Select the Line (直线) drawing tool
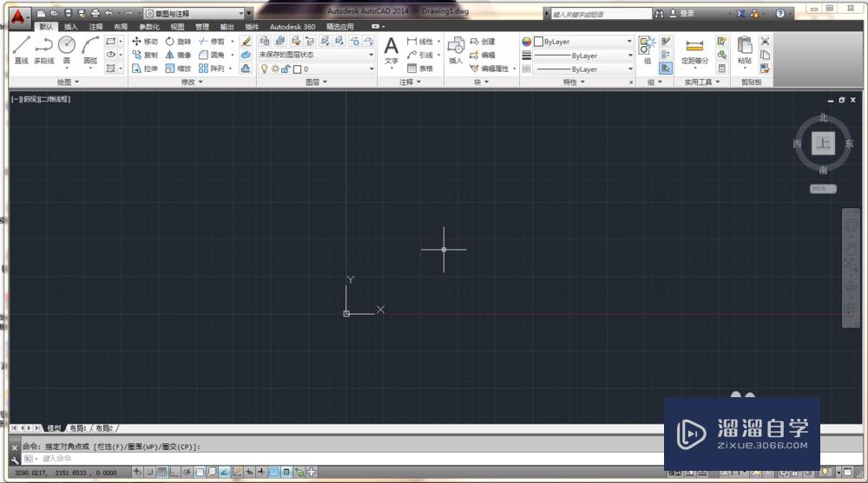The height and width of the screenshot is (483, 868). (21, 49)
